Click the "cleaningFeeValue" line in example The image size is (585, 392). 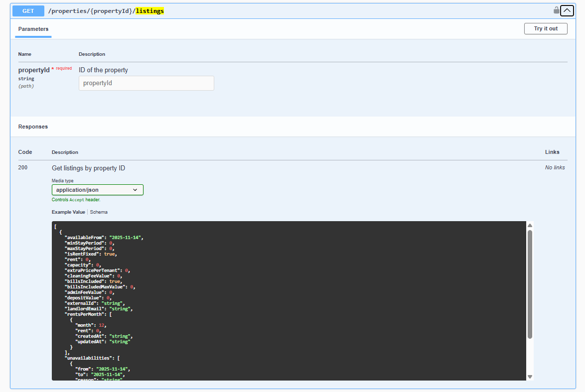pyautogui.click(x=93, y=276)
